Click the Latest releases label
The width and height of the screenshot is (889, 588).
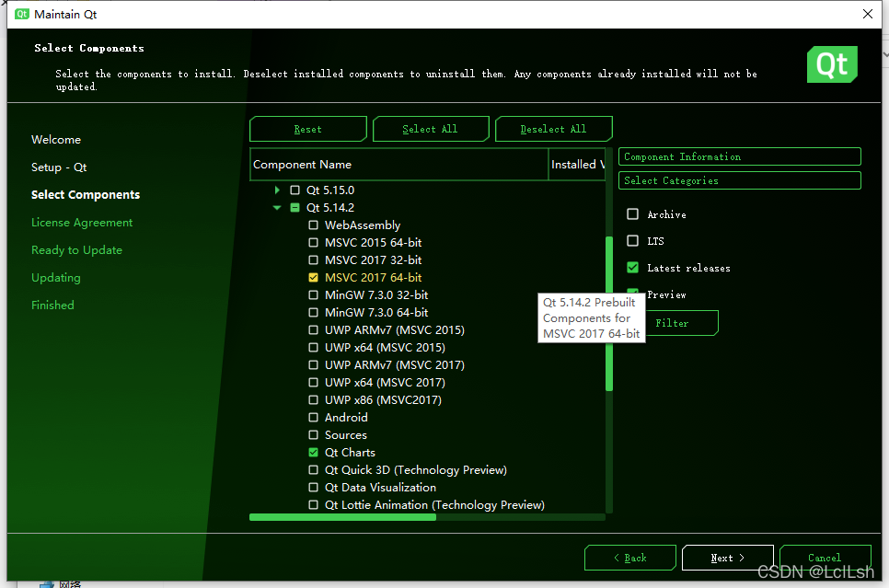click(689, 268)
